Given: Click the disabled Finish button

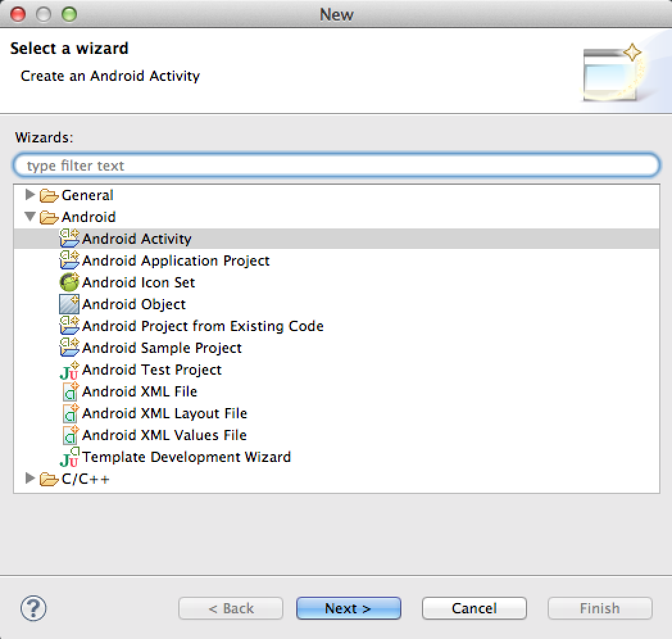Looking at the screenshot, I should coord(600,608).
